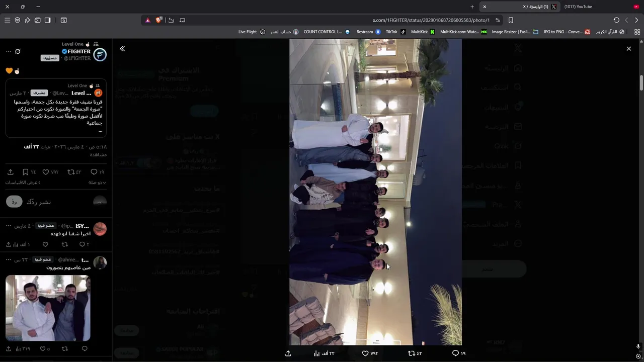Repost the 'اخيرا شفنا ابو فهده' comment
Screen dimensions: 644x362
tap(64, 244)
